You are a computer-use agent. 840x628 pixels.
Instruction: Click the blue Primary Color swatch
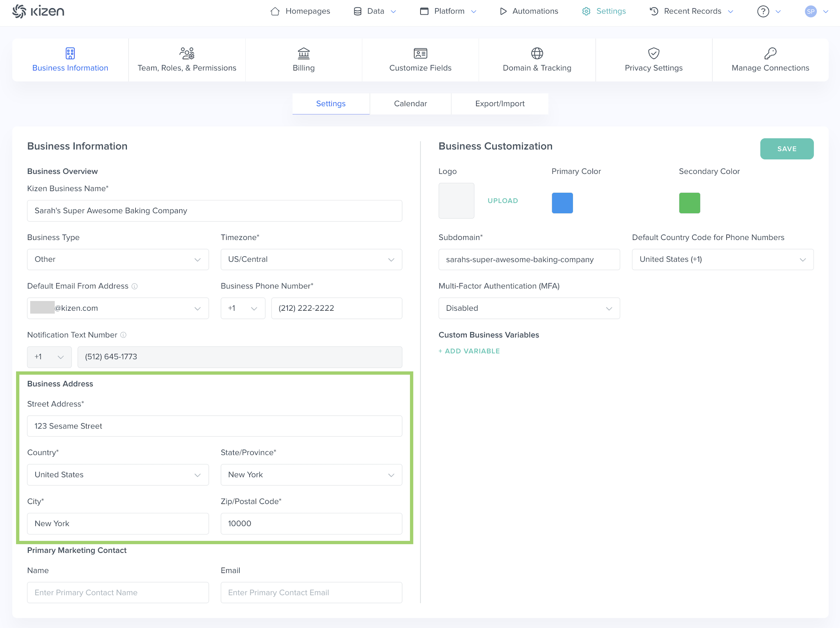[x=562, y=203]
